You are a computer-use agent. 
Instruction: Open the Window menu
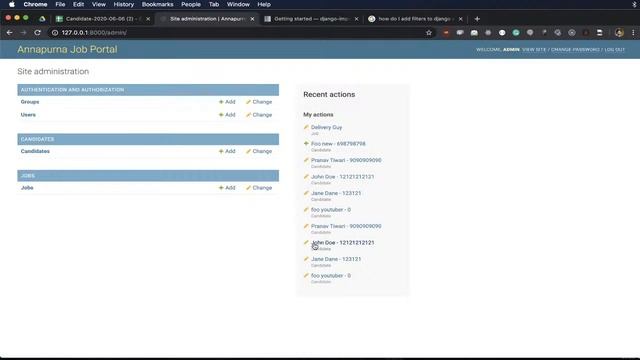238,4
